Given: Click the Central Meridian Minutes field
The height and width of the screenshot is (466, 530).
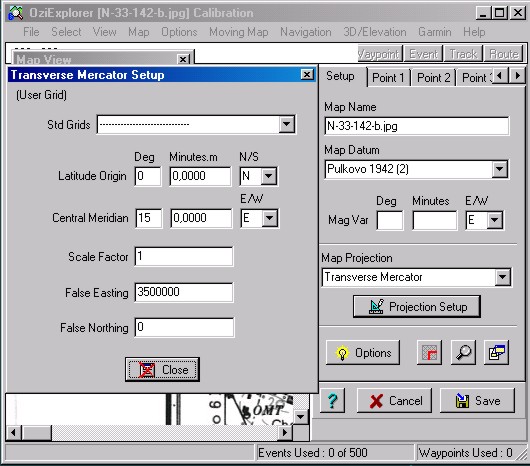Looking at the screenshot, I should click(x=201, y=218).
